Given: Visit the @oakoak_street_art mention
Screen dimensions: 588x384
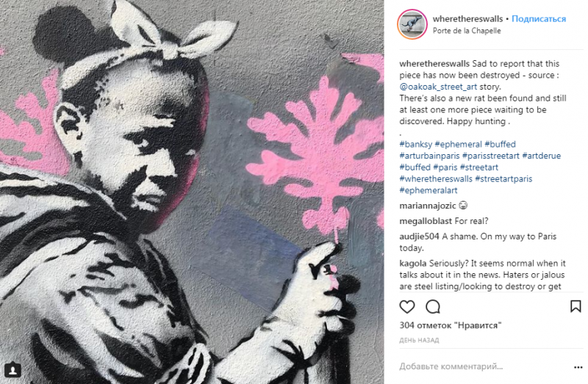Looking at the screenshot, I should (x=438, y=87).
